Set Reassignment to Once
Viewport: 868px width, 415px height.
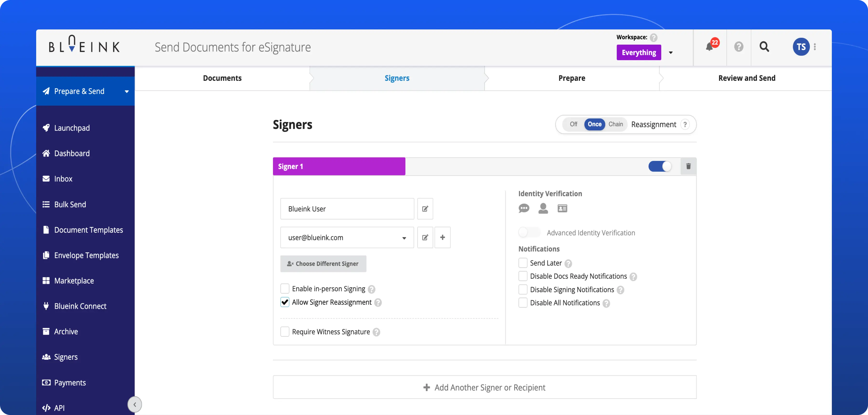point(595,124)
